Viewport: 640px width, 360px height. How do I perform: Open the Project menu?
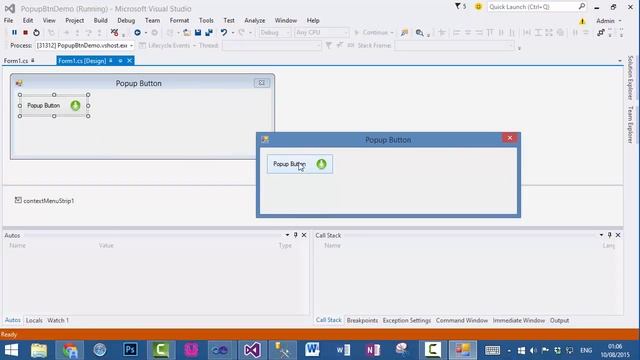75,20
